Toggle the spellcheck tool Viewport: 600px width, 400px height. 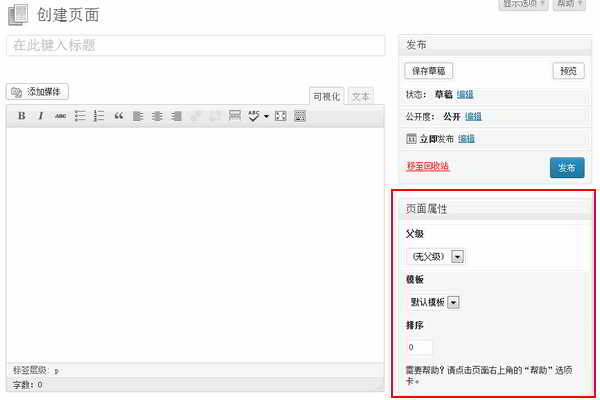[x=254, y=116]
